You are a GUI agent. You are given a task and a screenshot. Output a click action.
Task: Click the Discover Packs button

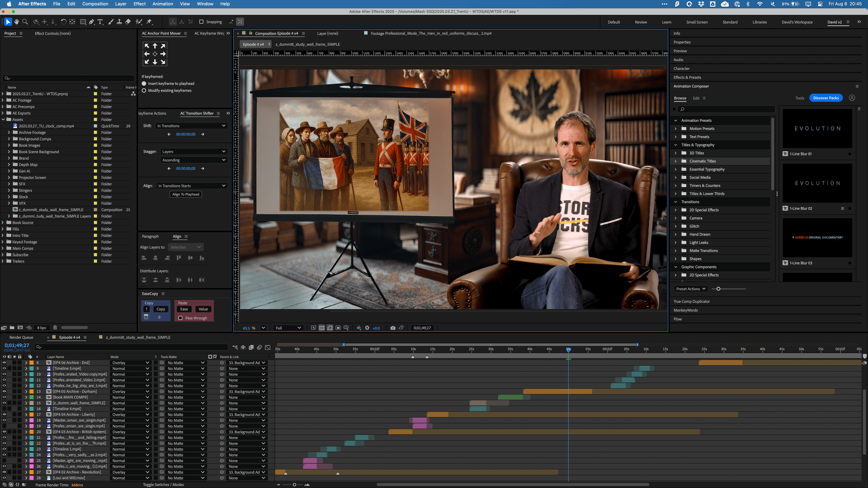tap(826, 98)
